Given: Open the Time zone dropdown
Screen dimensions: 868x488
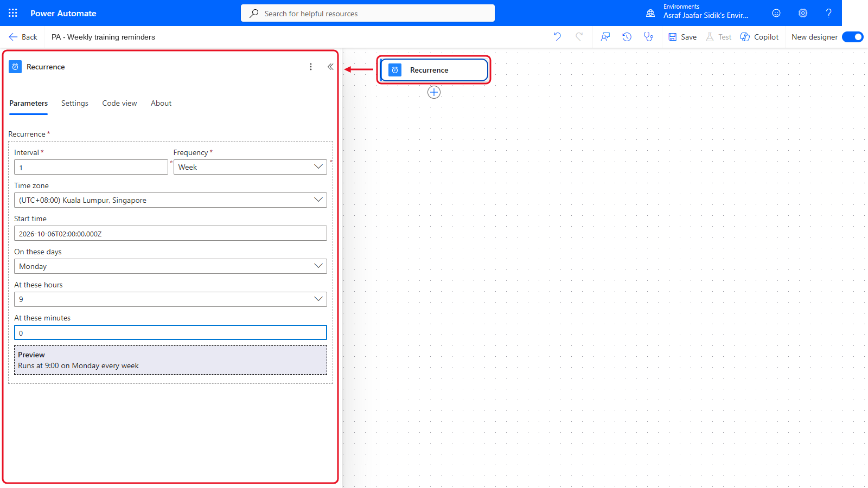Looking at the screenshot, I should pos(170,200).
